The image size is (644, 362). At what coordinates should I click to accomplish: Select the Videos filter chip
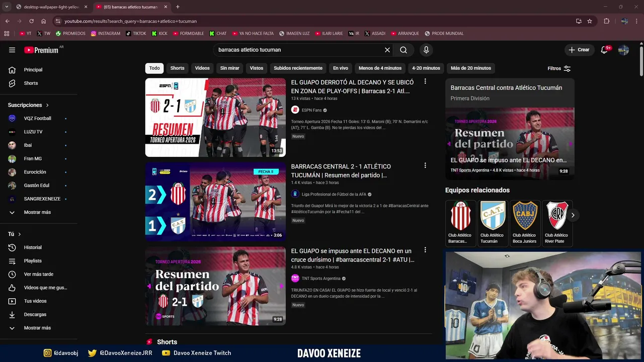coord(202,68)
